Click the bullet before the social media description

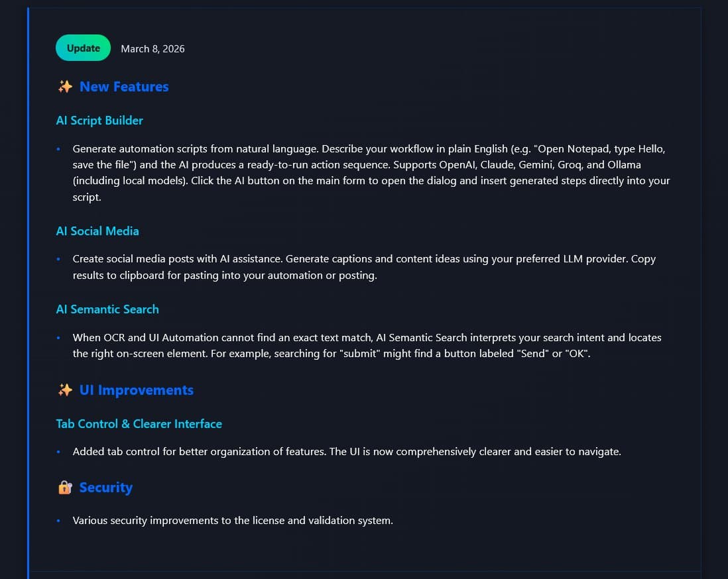[58, 259]
